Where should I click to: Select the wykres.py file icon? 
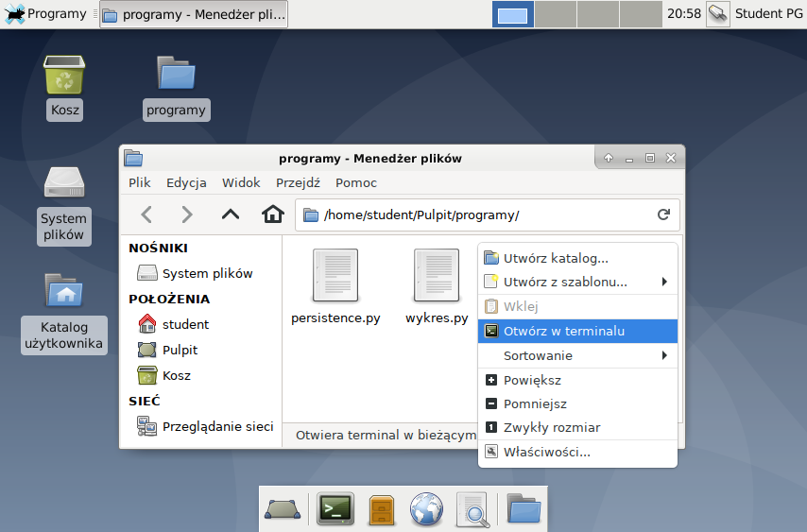click(437, 275)
